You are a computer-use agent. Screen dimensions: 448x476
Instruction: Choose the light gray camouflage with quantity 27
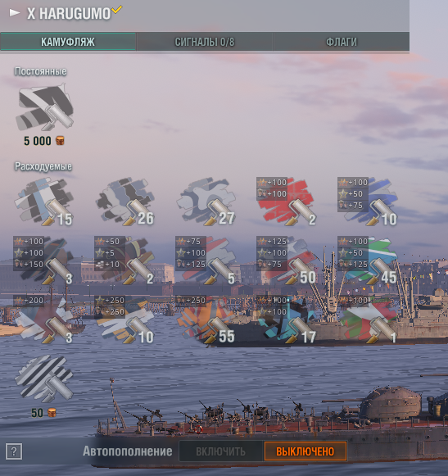206,202
